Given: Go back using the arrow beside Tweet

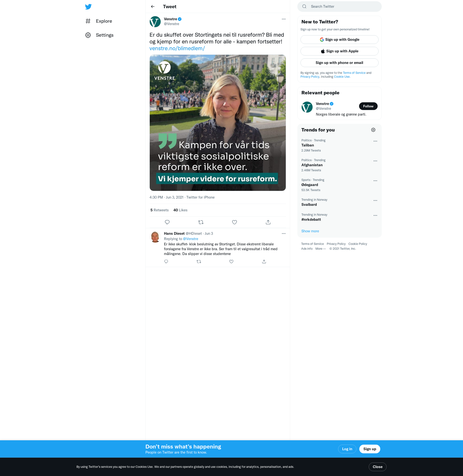Looking at the screenshot, I should pos(153,7).
